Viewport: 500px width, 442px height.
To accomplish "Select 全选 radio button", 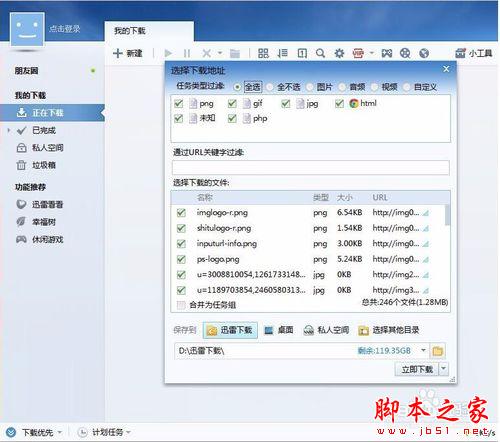I will point(237,87).
